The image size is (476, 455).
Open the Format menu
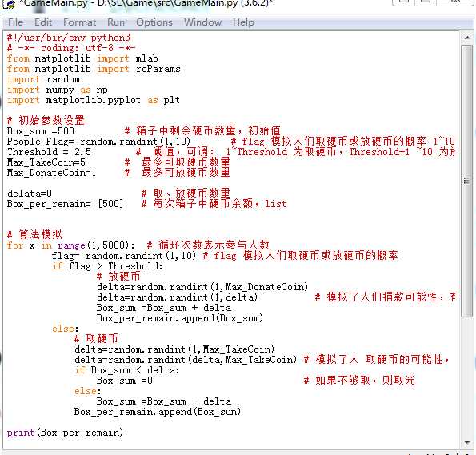[79, 22]
